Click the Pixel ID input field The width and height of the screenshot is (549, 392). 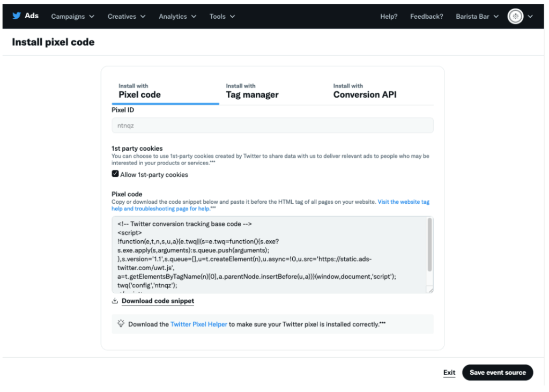272,125
